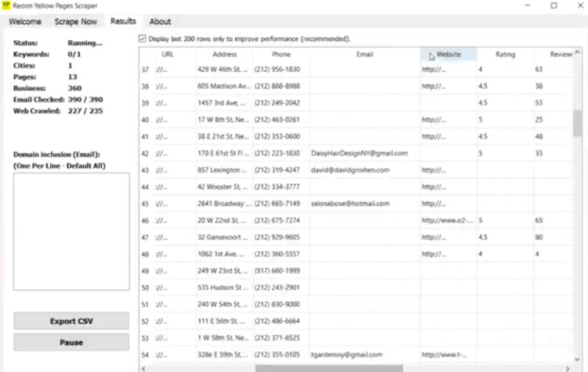This screenshot has height=372, width=588.
Task: Sort by the Website column header
Action: tap(448, 55)
